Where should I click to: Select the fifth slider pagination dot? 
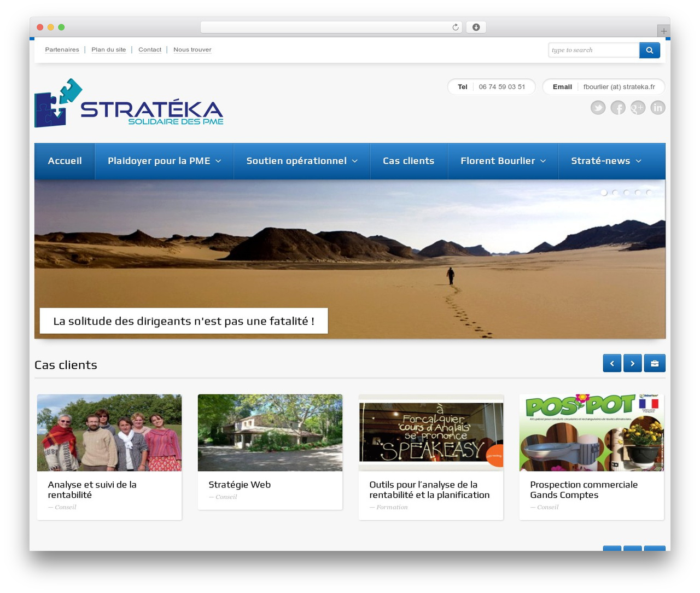coord(649,193)
